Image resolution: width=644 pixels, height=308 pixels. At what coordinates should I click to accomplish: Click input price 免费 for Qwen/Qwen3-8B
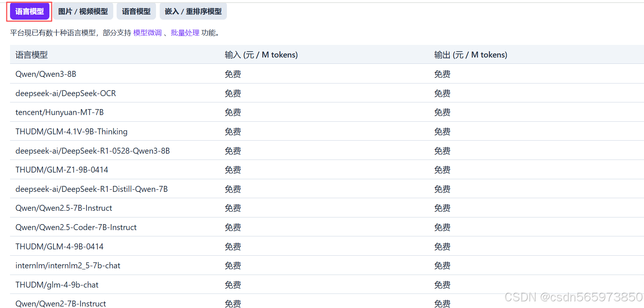pyautogui.click(x=233, y=74)
